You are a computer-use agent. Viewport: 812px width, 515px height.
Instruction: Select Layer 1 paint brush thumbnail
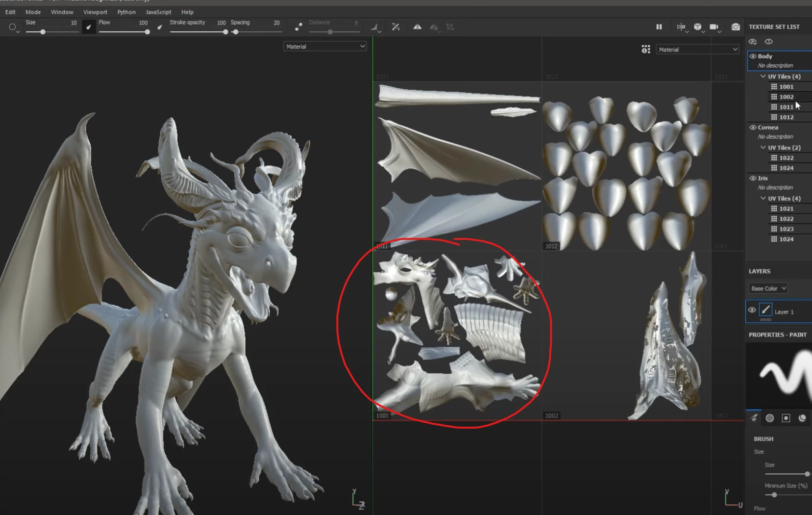tap(765, 310)
